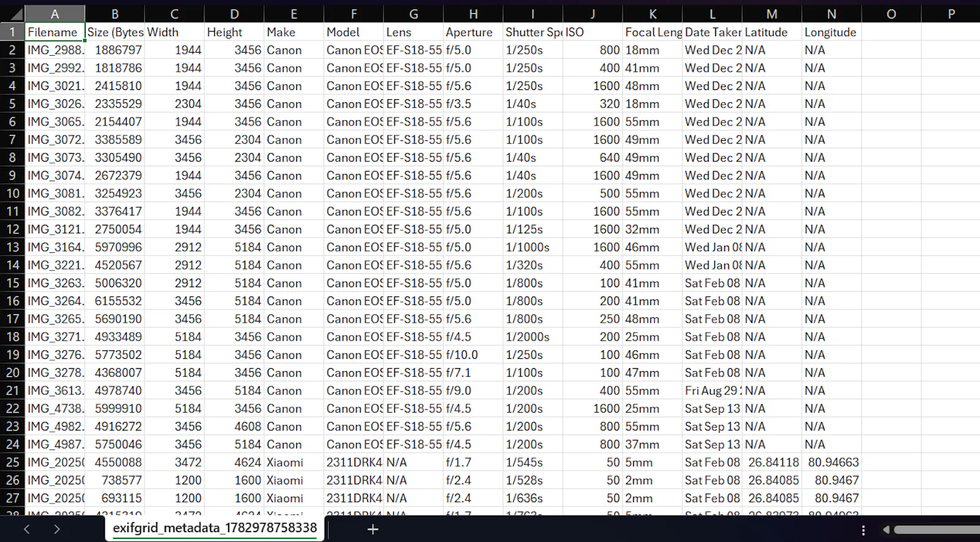Select size cell 6155532
Viewport: 980px width, 542px height.
coord(115,301)
